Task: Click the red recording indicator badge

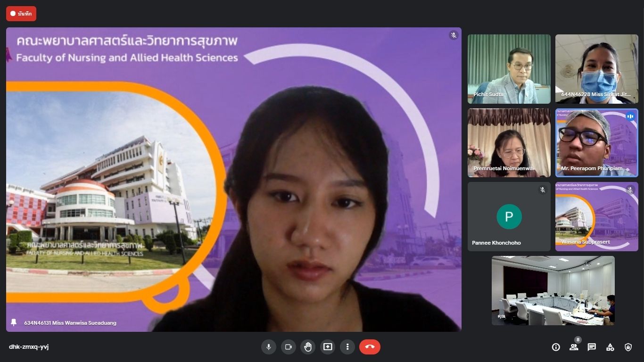Action: pyautogui.click(x=21, y=14)
